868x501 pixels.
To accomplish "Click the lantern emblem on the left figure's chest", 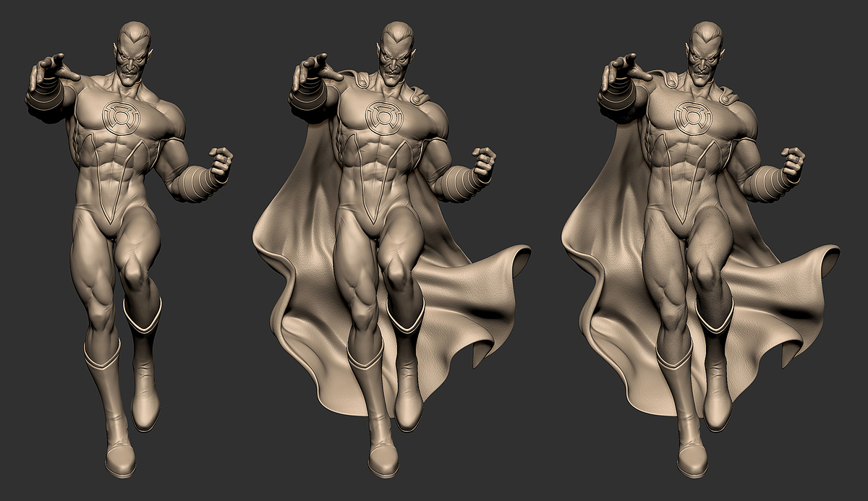I will pyautogui.click(x=120, y=116).
